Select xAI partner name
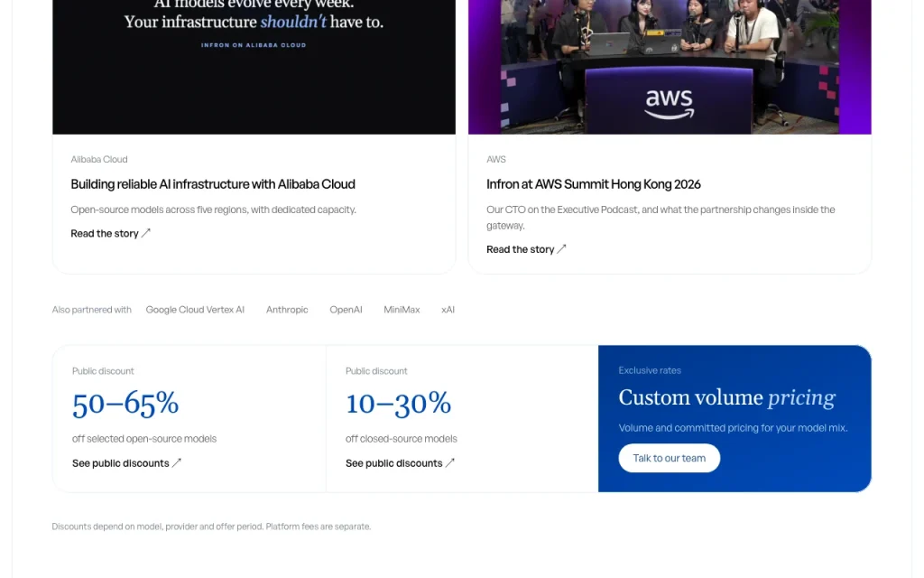 coord(448,310)
